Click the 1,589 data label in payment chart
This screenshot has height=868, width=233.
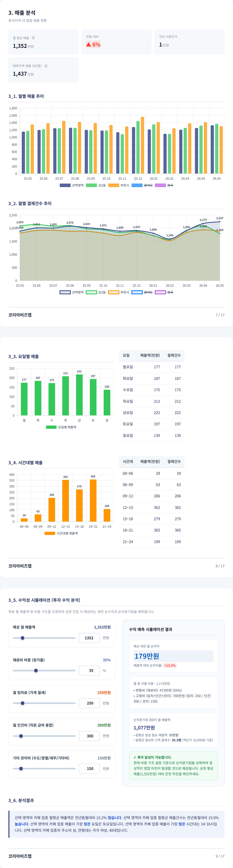pos(170,236)
